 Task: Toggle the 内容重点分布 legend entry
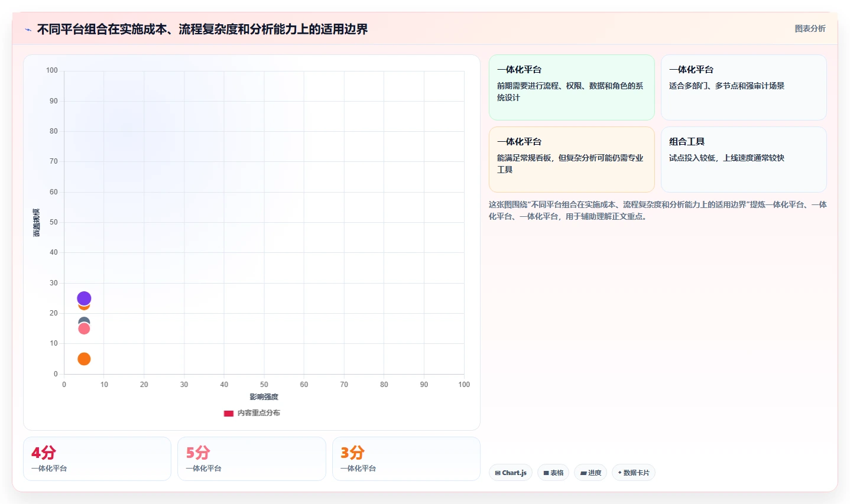coord(252,413)
